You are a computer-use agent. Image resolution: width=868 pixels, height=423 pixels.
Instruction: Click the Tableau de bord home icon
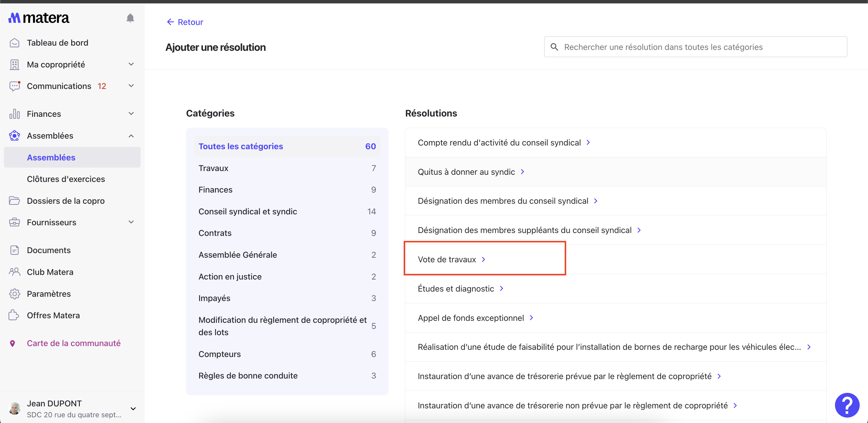point(14,43)
